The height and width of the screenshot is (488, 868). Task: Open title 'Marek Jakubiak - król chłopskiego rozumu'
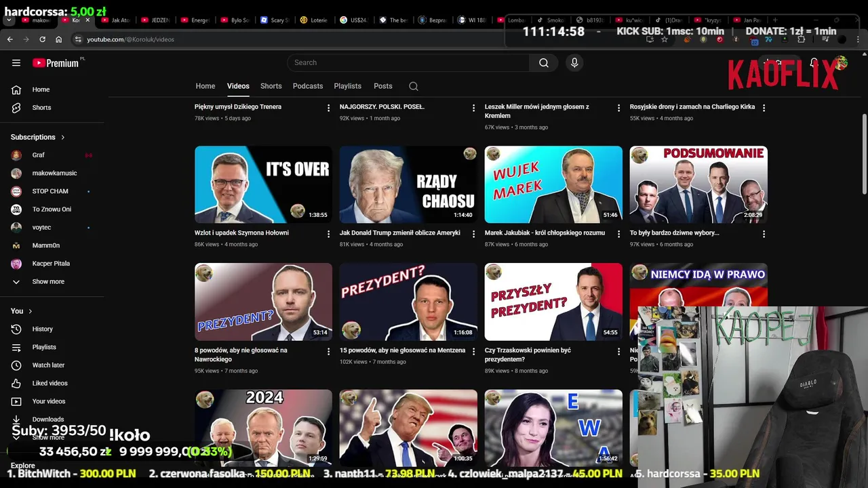(545, 232)
